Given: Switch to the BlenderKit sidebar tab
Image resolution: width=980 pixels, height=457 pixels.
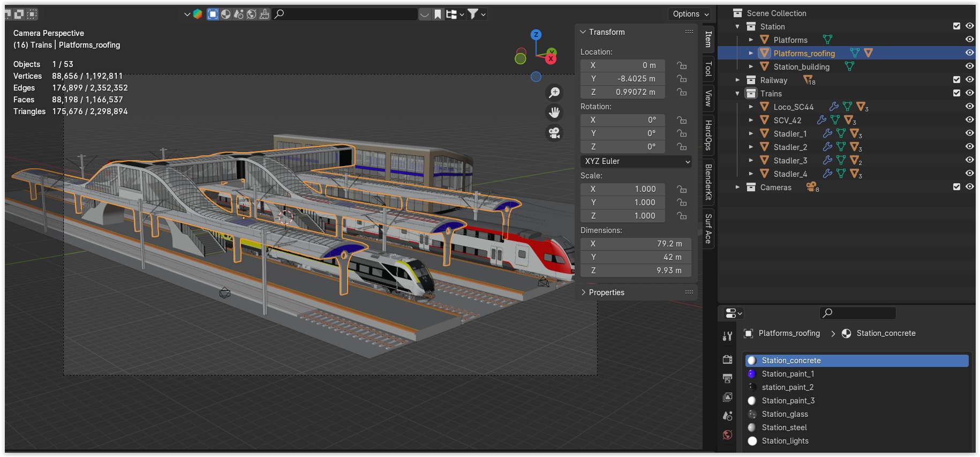Looking at the screenshot, I should pyautogui.click(x=708, y=182).
